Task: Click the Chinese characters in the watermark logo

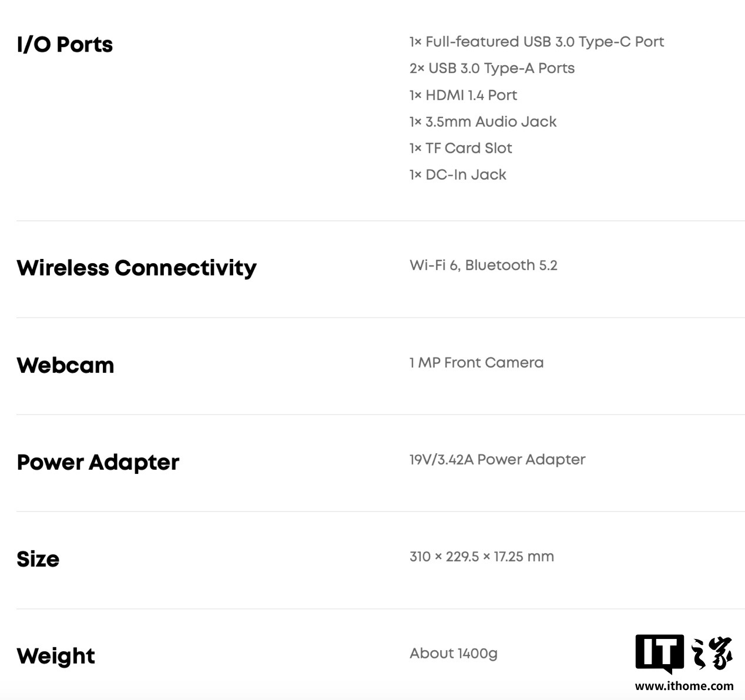Action: (x=712, y=652)
